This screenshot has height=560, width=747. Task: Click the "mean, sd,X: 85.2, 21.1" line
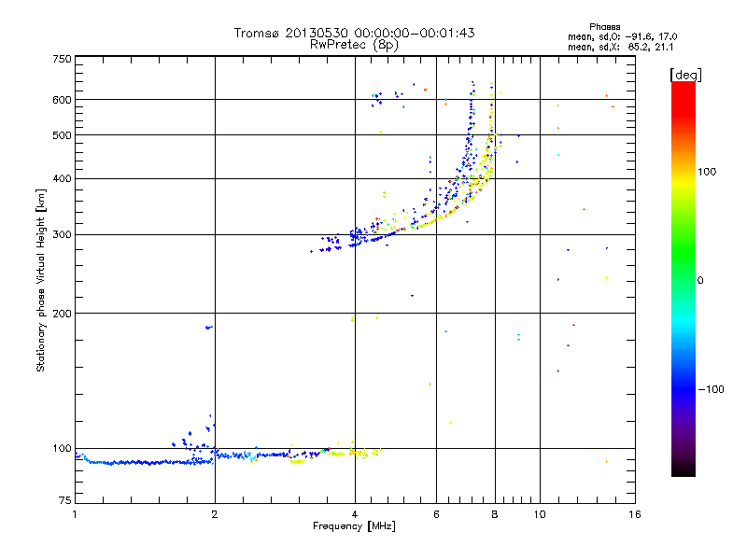620,47
